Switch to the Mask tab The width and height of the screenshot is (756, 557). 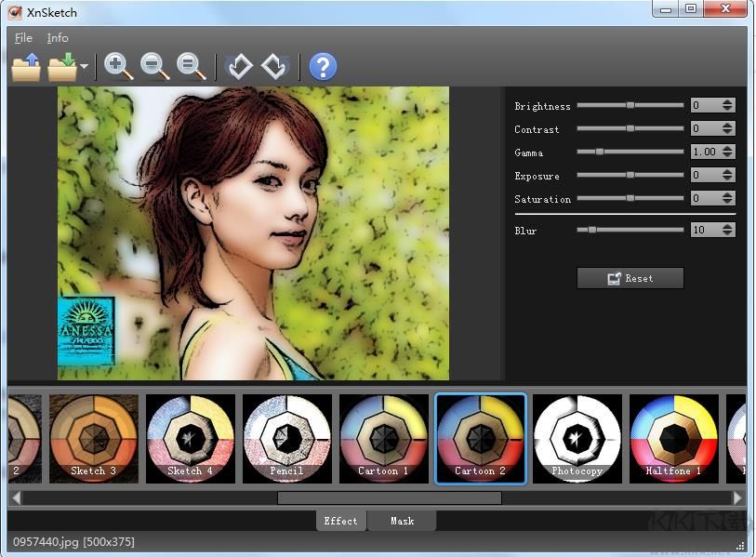tap(402, 521)
